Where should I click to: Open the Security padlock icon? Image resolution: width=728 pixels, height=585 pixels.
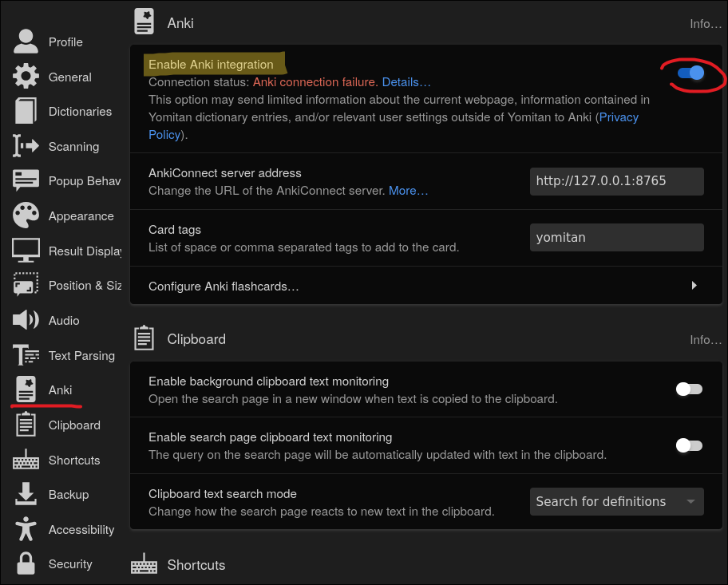pos(26,563)
